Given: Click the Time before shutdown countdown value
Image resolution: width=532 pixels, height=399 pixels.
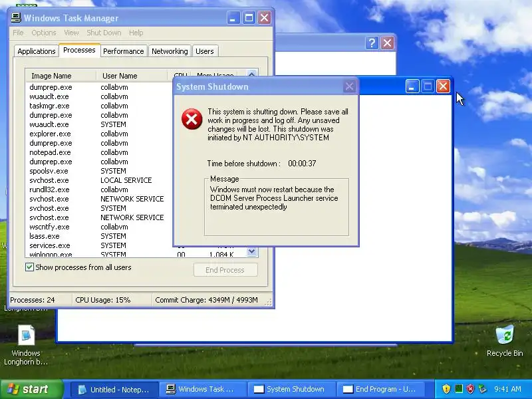Looking at the screenshot, I should tap(302, 164).
